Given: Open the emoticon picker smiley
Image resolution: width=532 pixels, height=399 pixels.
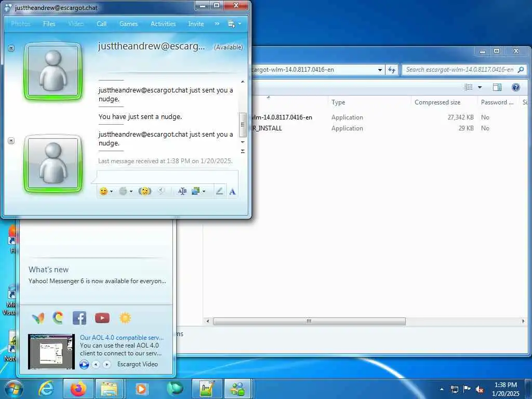Looking at the screenshot, I should [x=103, y=191].
